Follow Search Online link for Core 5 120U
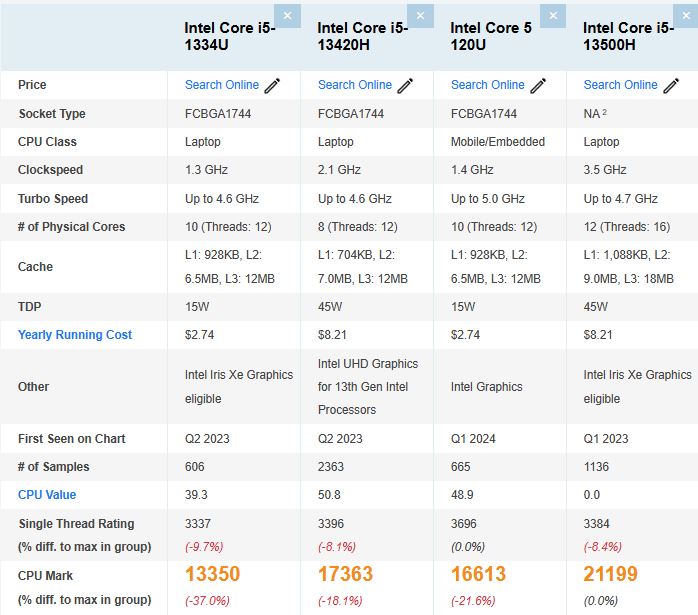The height and width of the screenshot is (615, 698). click(x=487, y=85)
